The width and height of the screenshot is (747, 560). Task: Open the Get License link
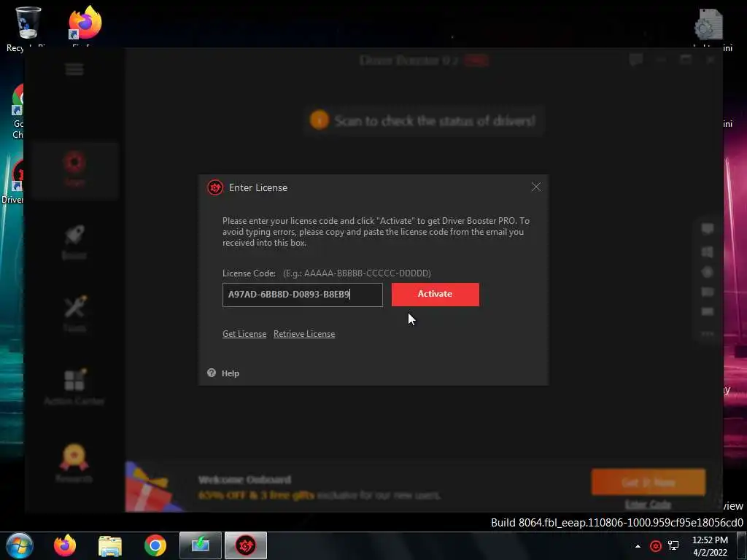244,334
